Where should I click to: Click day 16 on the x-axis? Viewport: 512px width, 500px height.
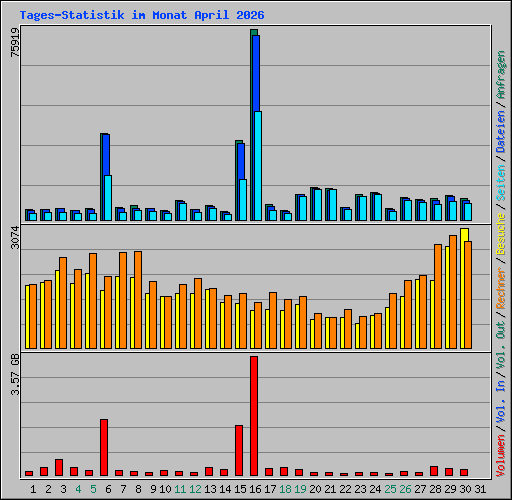tap(255, 489)
